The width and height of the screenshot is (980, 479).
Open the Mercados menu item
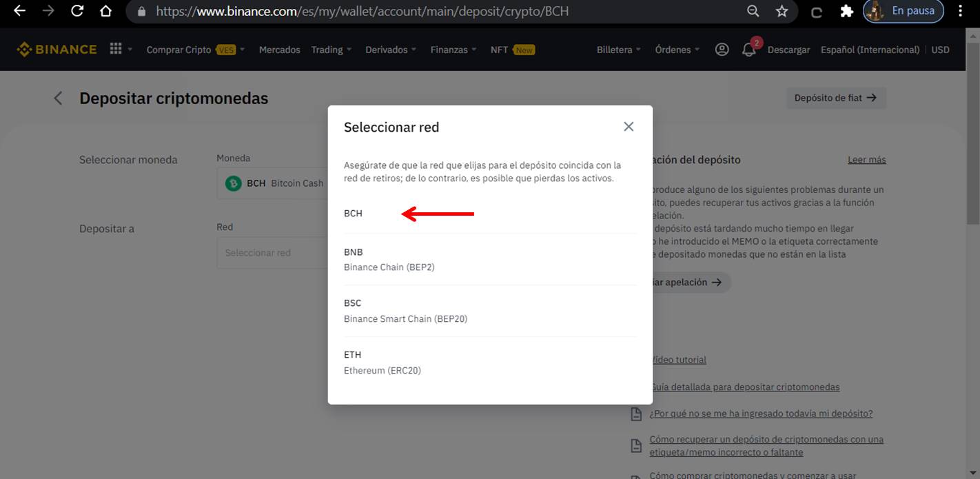[x=280, y=50]
